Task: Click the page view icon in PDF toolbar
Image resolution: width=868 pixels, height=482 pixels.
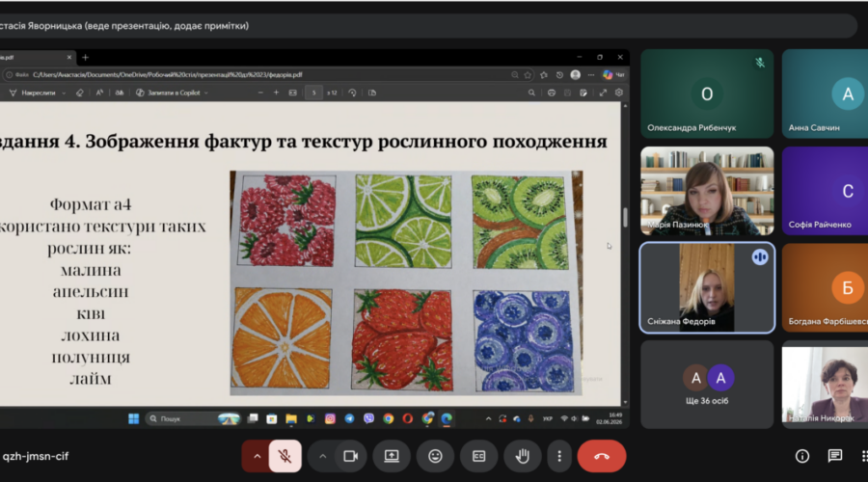Action: (372, 93)
